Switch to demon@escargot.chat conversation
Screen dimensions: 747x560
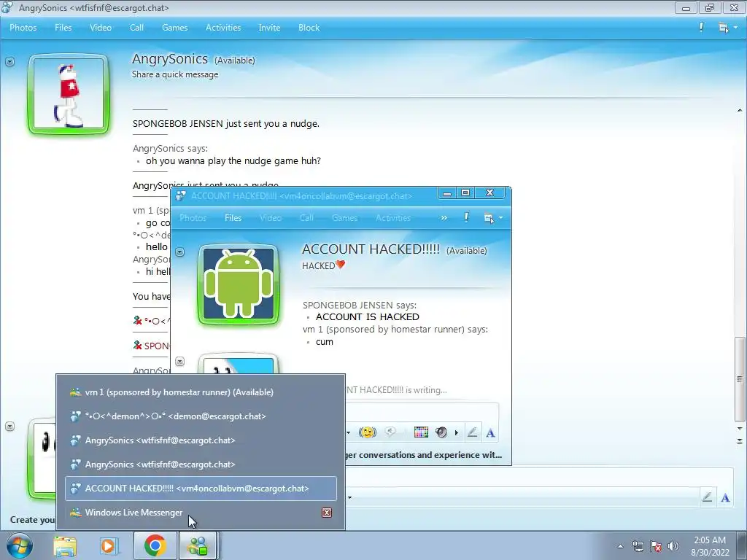tap(201, 416)
